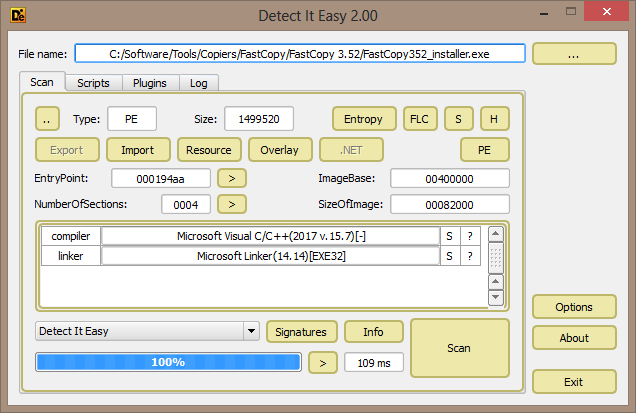Click results list scroll down arrow
This screenshot has width=636, height=413.
click(496, 297)
